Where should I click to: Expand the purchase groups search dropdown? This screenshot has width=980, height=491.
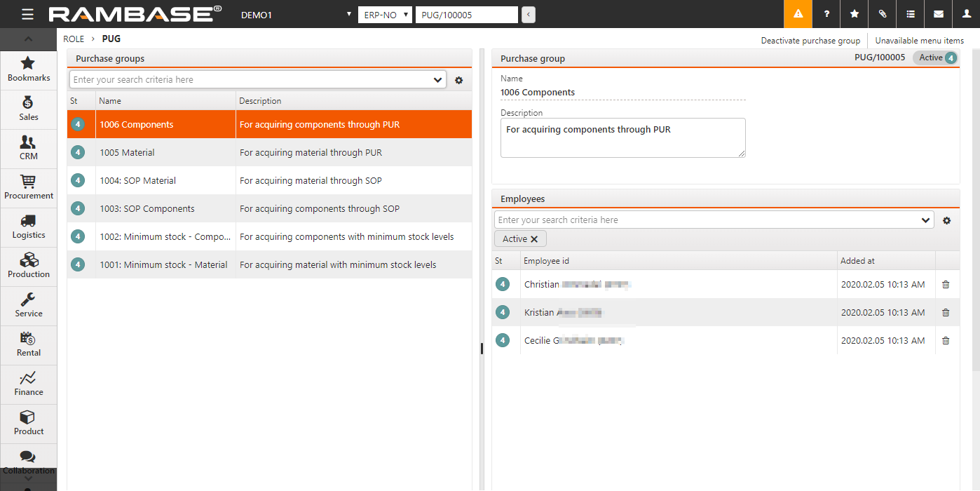[x=438, y=80]
